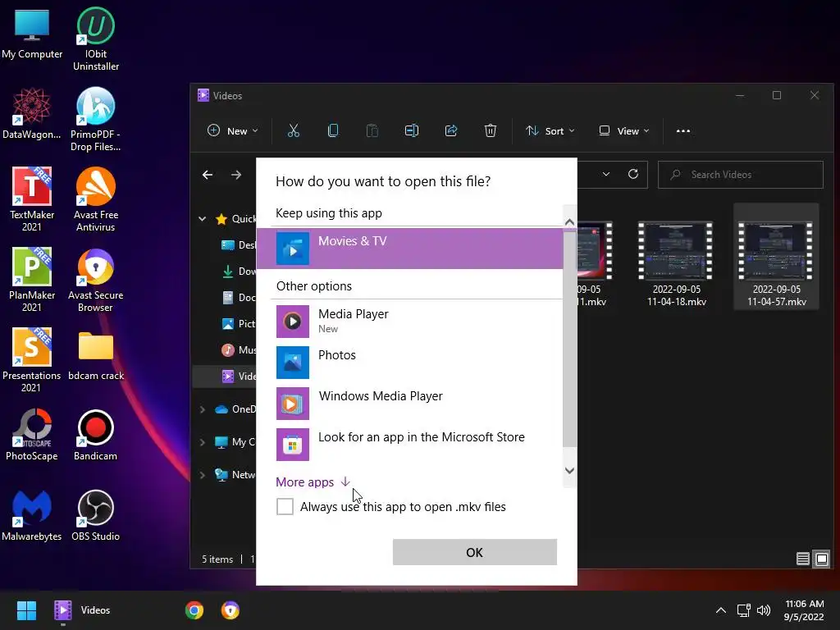
Task: Launch Avast Free Antivirus shortcut
Action: [96, 199]
